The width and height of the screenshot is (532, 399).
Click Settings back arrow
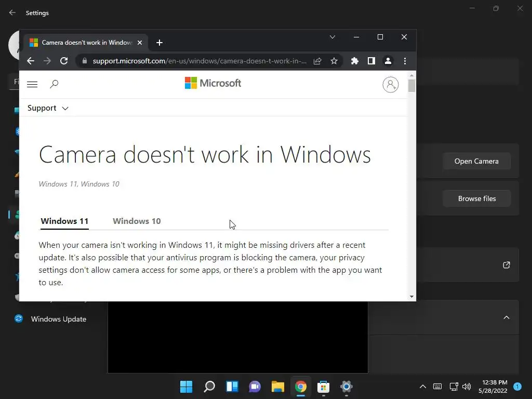[12, 12]
